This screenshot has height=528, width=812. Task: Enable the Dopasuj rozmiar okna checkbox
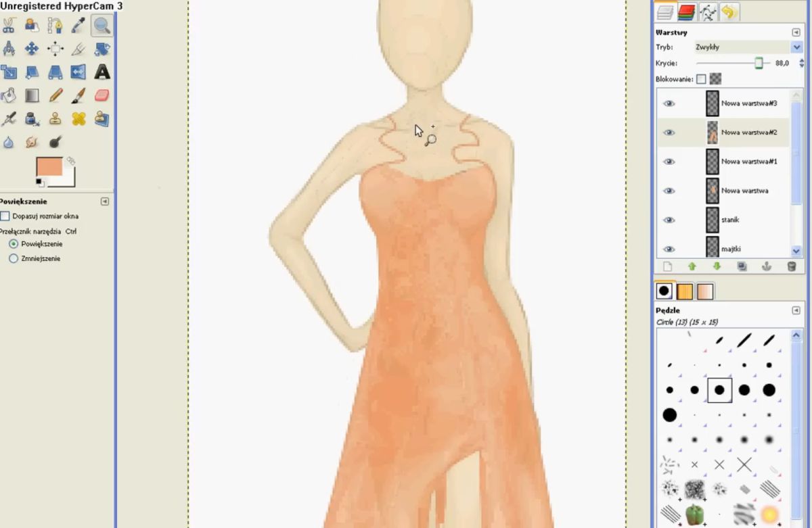[x=5, y=216]
